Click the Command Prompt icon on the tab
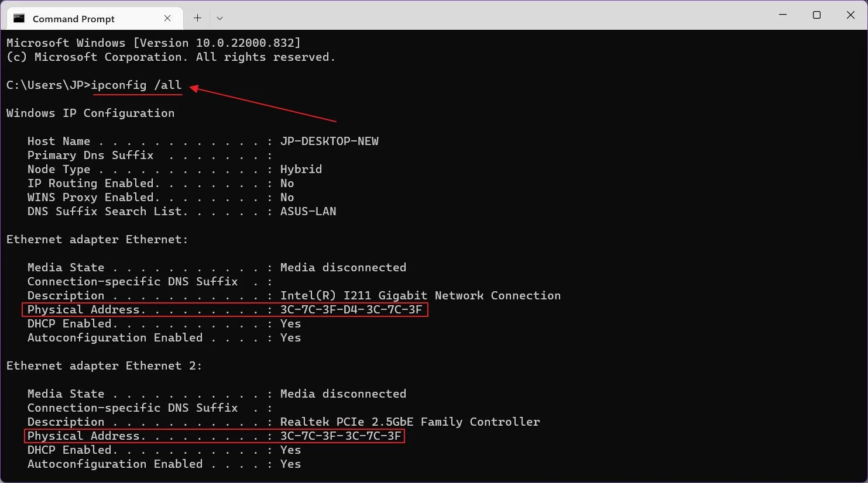The width and height of the screenshot is (868, 483). pyautogui.click(x=19, y=18)
